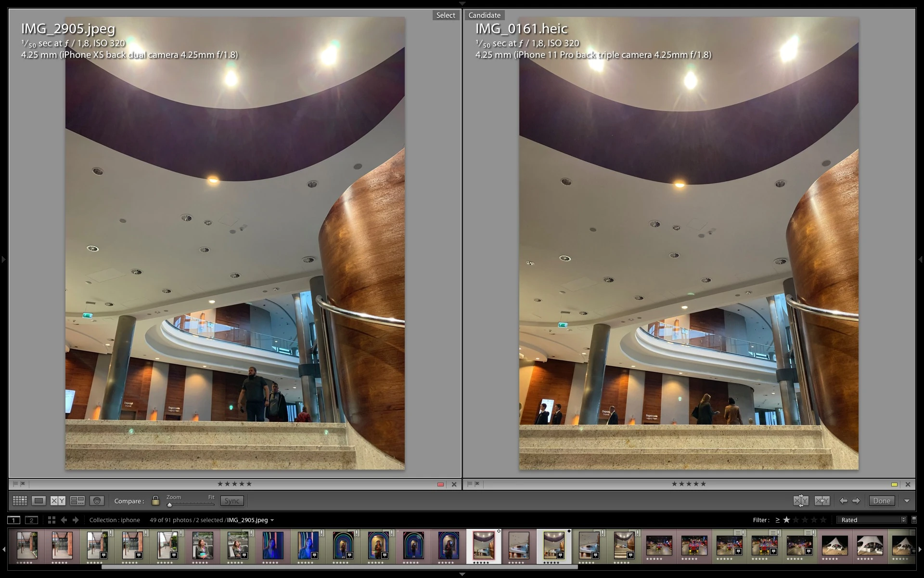Click the Sync button

[x=232, y=501]
